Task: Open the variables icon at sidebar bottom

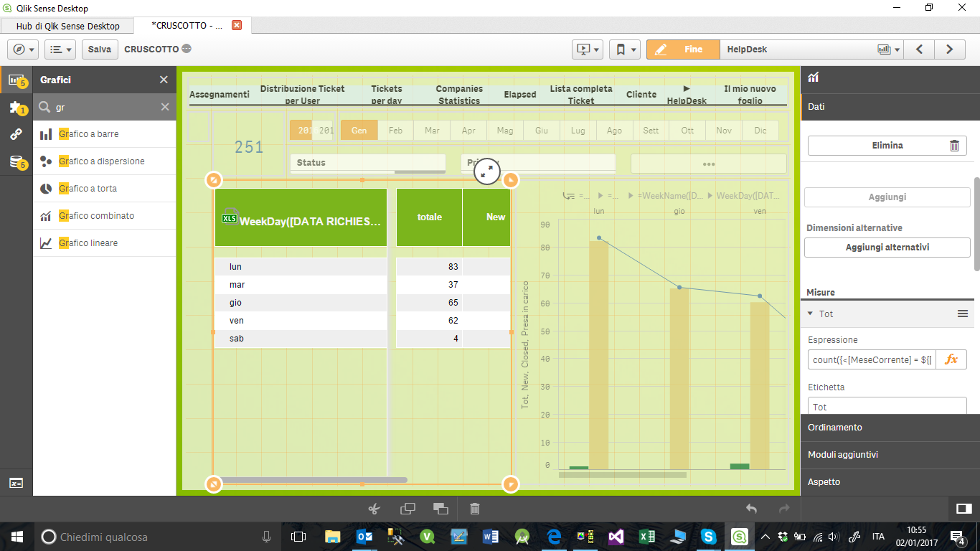Action: tap(16, 483)
